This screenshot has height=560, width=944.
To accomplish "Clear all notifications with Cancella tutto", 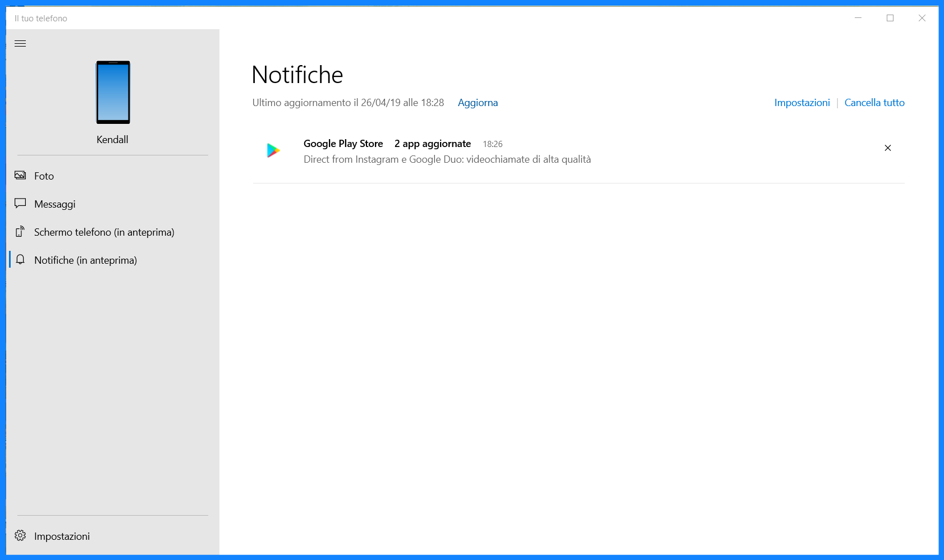I will coord(874,103).
